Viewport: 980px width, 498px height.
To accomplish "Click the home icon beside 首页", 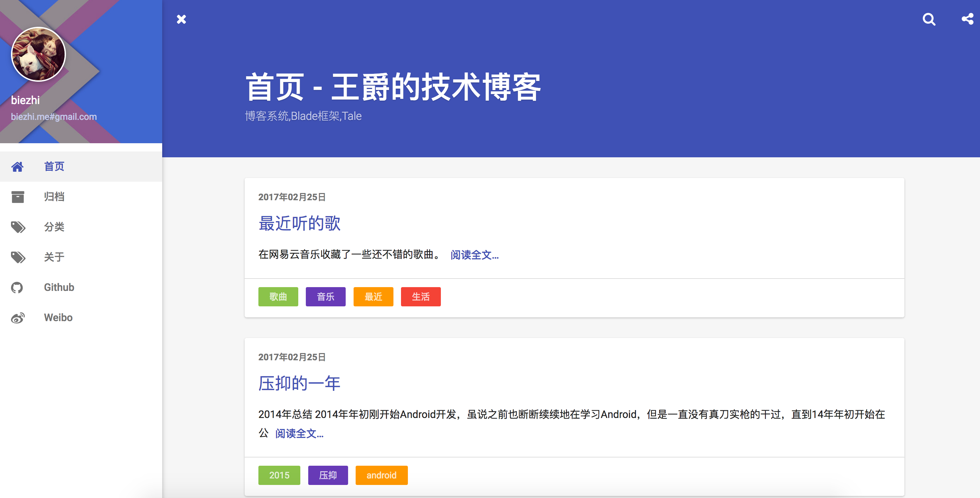I will tap(18, 167).
